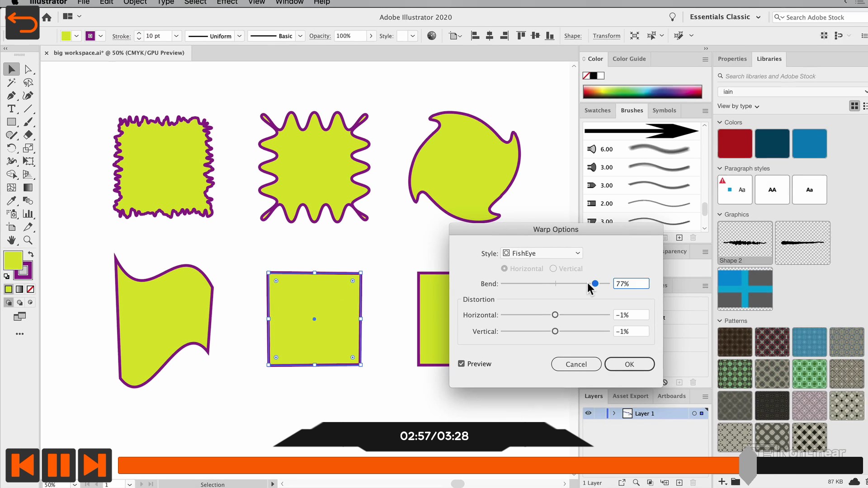Screen dimensions: 868x488
Task: Select the Pen tool
Action: 11,96
